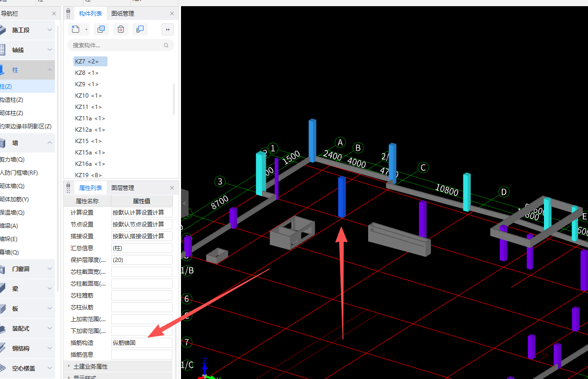
Task: Close the component list panel
Action: click(172, 14)
